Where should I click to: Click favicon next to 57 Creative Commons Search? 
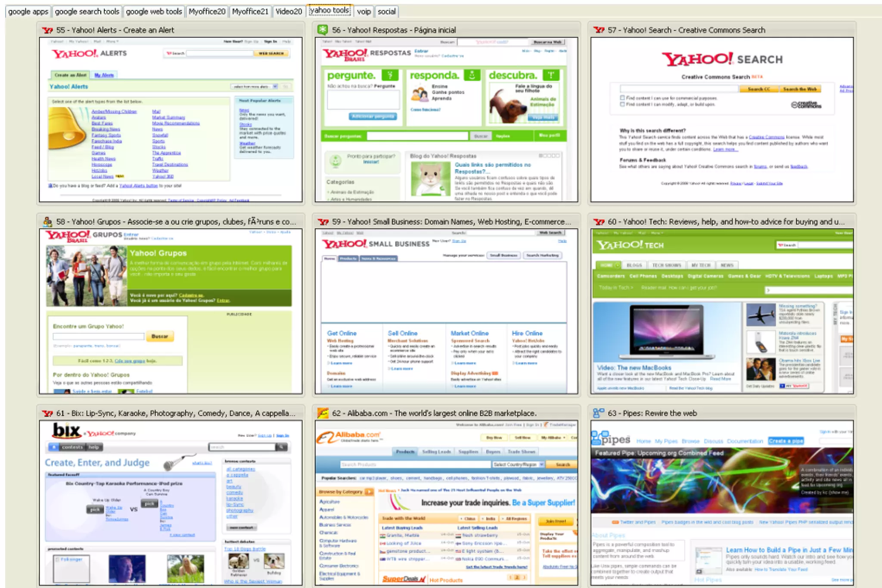(599, 30)
